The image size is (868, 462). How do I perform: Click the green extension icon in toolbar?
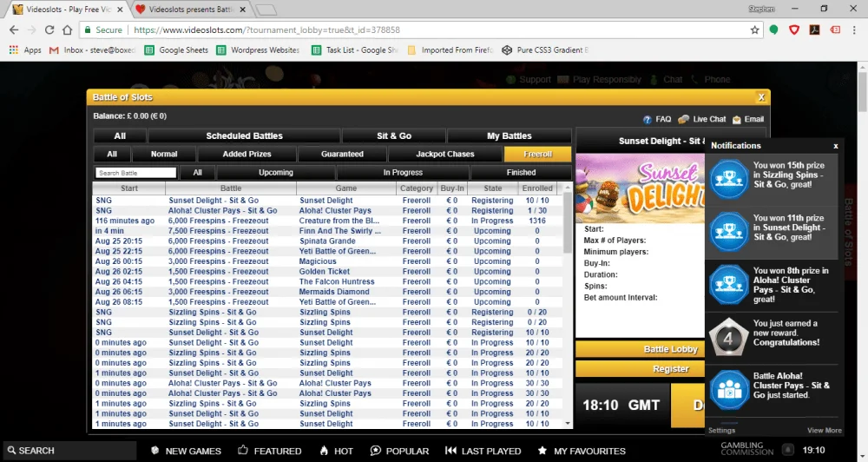(x=774, y=30)
